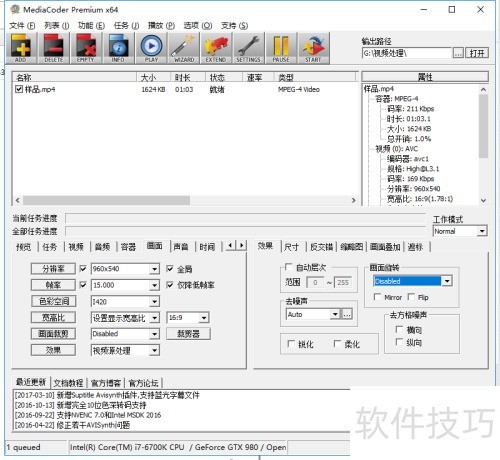The width and height of the screenshot is (500, 460).
Task: Click the 打开 output path button
Action: click(x=477, y=53)
